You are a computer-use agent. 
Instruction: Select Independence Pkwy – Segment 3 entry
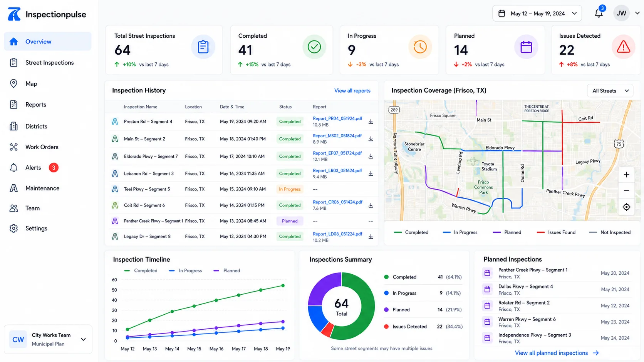click(x=556, y=338)
